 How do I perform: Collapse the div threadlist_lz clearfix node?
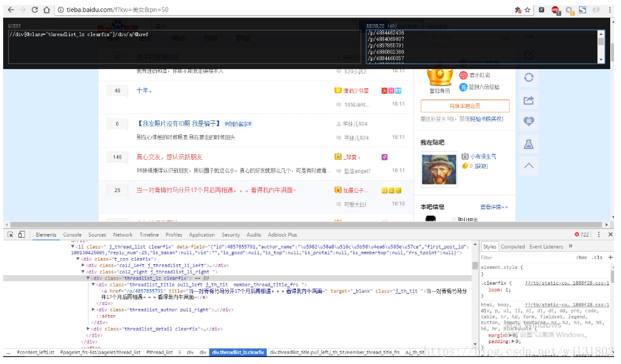[88, 278]
